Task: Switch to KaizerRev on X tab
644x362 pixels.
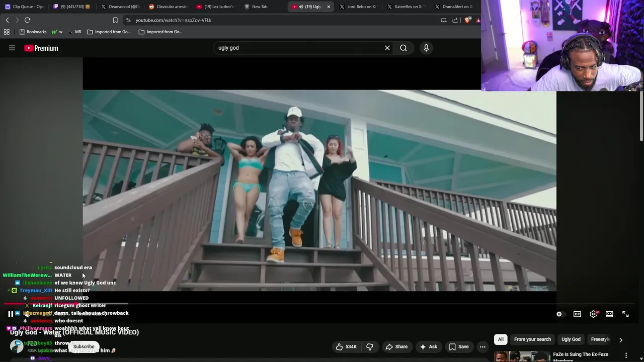Action: point(406,7)
